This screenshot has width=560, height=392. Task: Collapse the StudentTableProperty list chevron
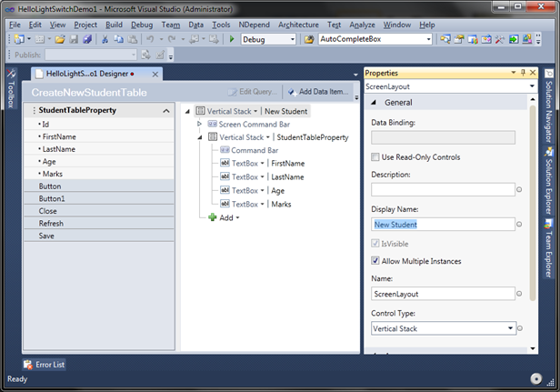[x=166, y=110]
